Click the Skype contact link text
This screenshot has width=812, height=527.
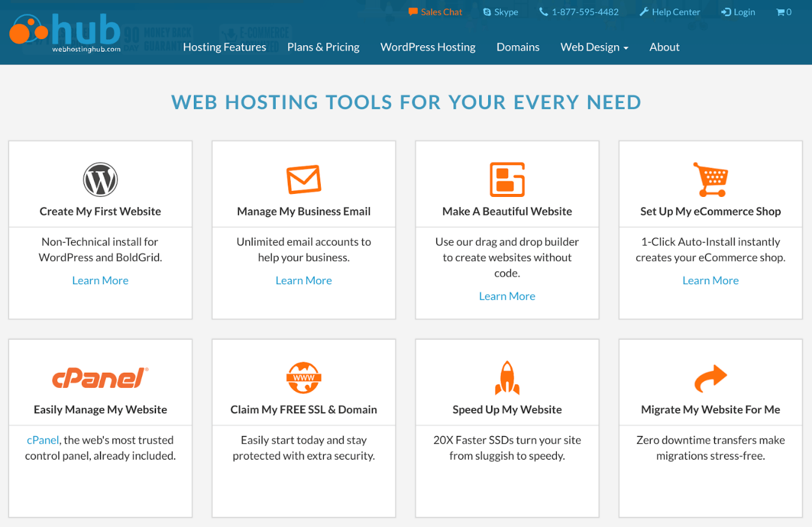(506, 12)
